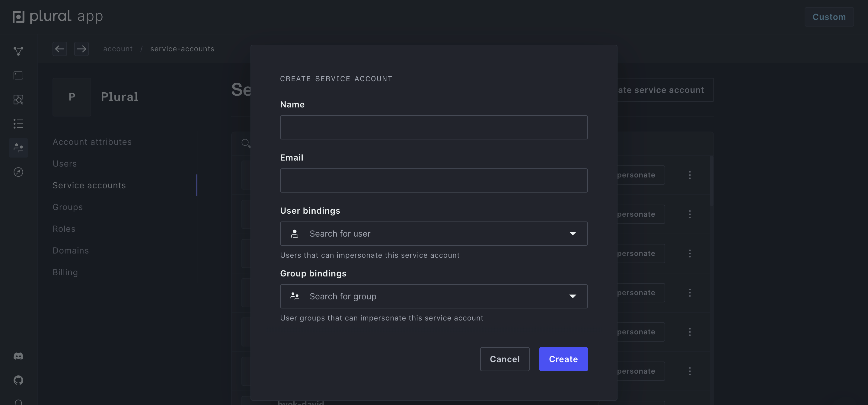The width and height of the screenshot is (868, 405).
Task: Click the account people icon in sidebar
Action: [x=18, y=148]
